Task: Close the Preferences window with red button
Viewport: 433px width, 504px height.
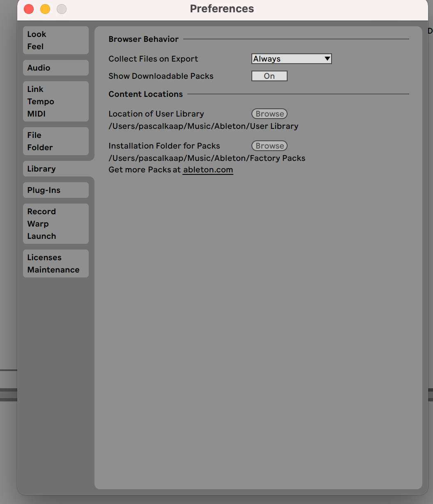Action: click(x=29, y=9)
